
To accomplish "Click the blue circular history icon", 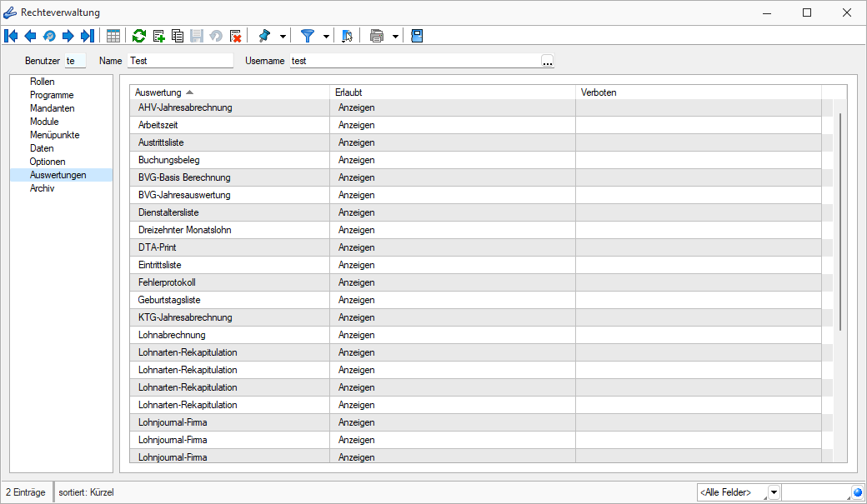I will pyautogui.click(x=49, y=36).
